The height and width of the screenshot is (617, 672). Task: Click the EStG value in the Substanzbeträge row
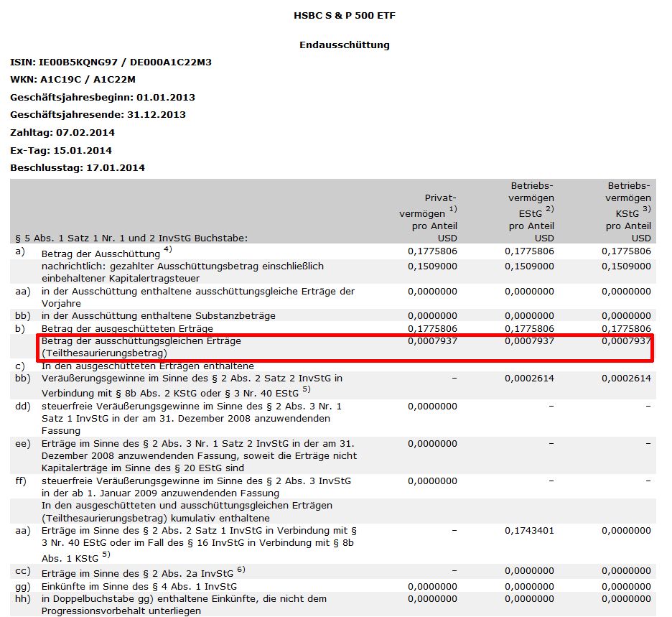(529, 316)
